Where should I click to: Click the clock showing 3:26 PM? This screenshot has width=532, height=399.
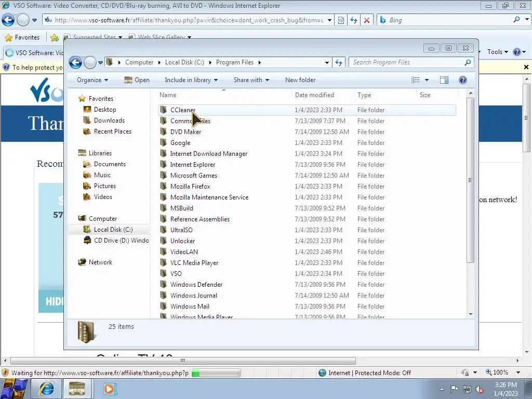pyautogui.click(x=506, y=385)
